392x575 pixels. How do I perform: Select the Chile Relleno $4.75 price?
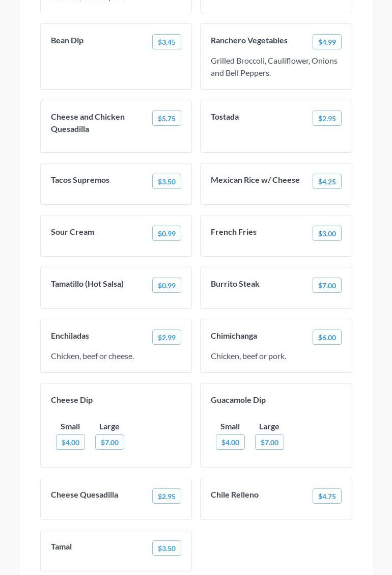[x=327, y=496]
